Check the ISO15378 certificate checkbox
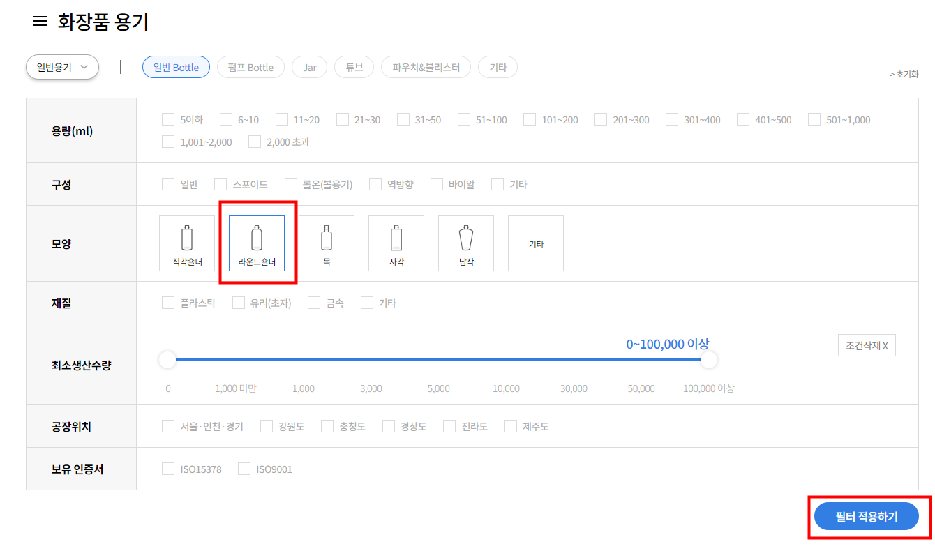 168,469
